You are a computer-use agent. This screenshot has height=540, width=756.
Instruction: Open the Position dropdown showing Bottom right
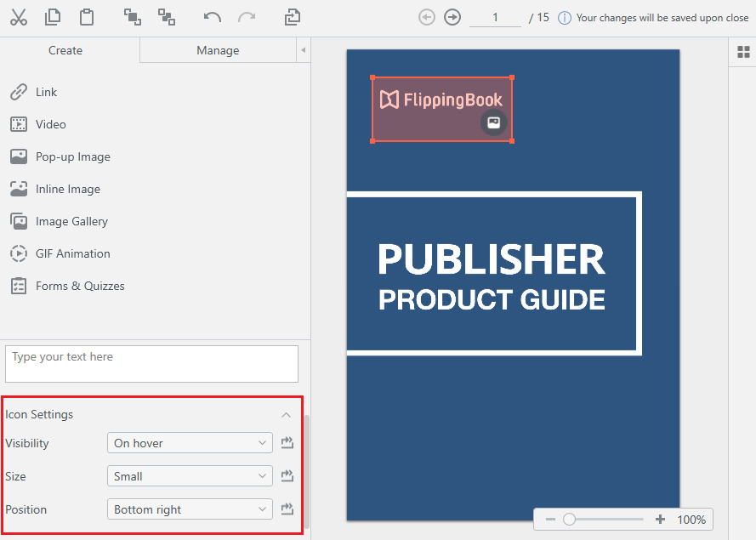pyautogui.click(x=190, y=509)
